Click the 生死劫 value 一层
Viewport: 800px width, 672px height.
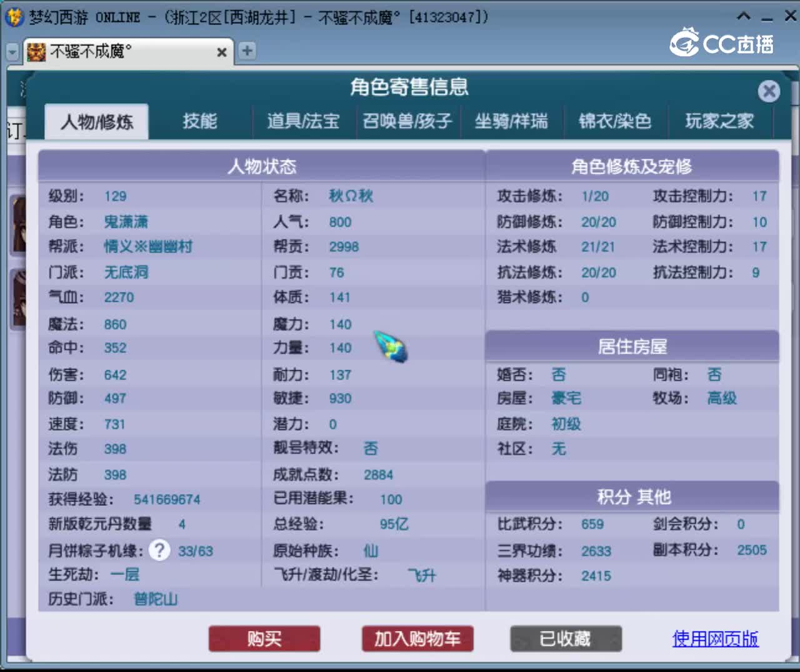click(125, 575)
